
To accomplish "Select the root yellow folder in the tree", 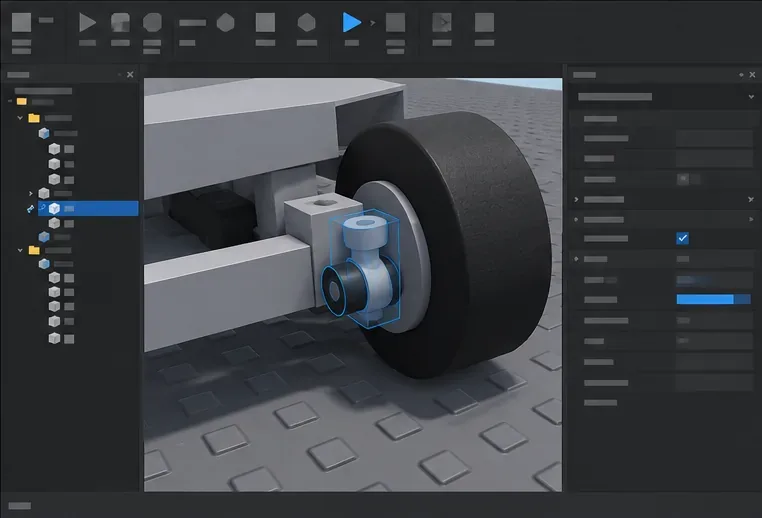I will tap(22, 102).
